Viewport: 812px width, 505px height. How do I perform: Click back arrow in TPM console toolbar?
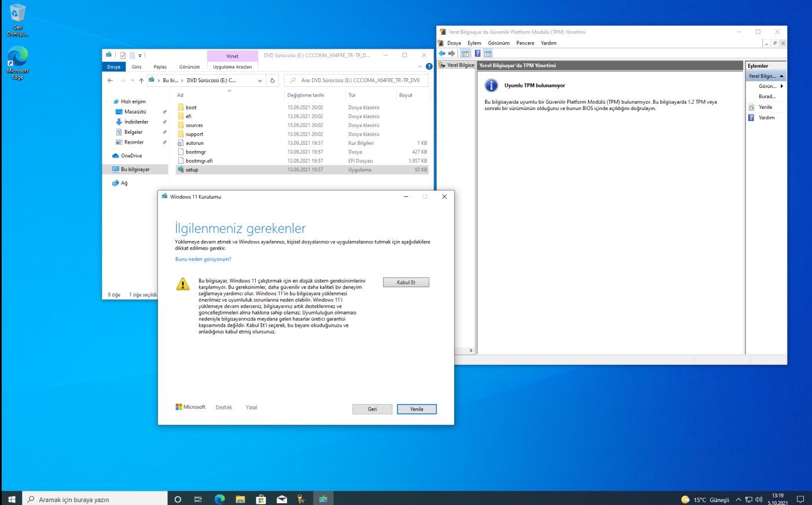point(442,53)
